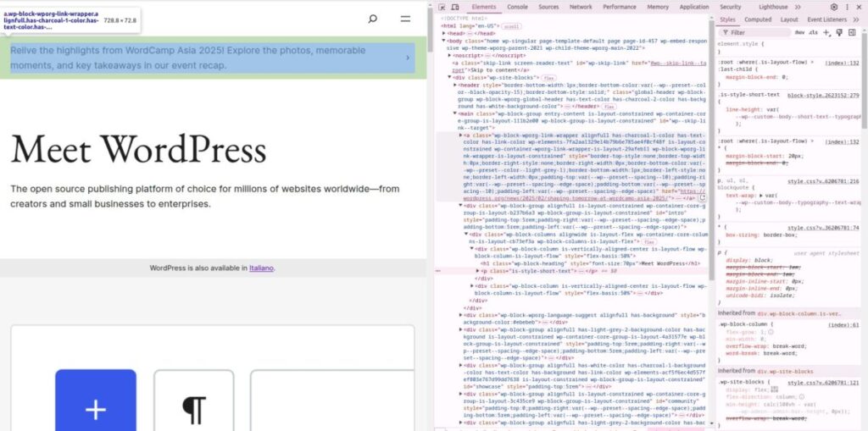Show more DevTools main tabs chevron
Viewport: 868px width, 431px height.
point(798,7)
